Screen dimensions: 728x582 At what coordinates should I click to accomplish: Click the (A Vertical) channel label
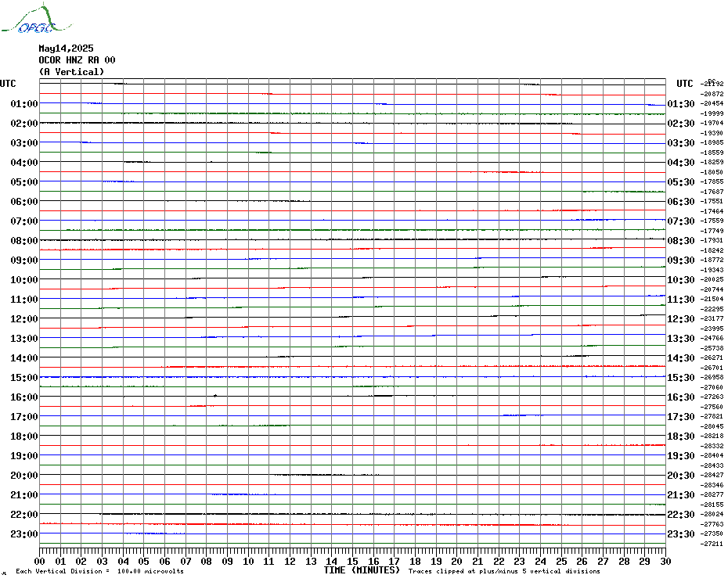pyautogui.click(x=71, y=72)
